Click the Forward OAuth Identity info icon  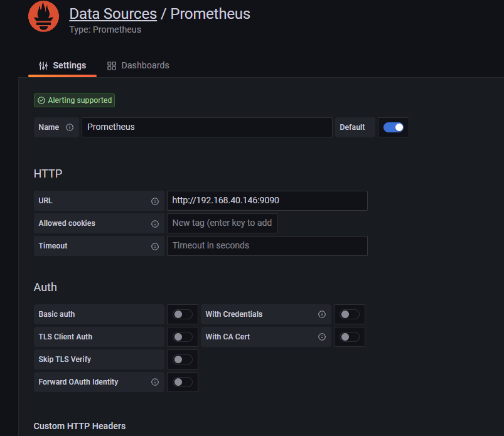click(155, 381)
